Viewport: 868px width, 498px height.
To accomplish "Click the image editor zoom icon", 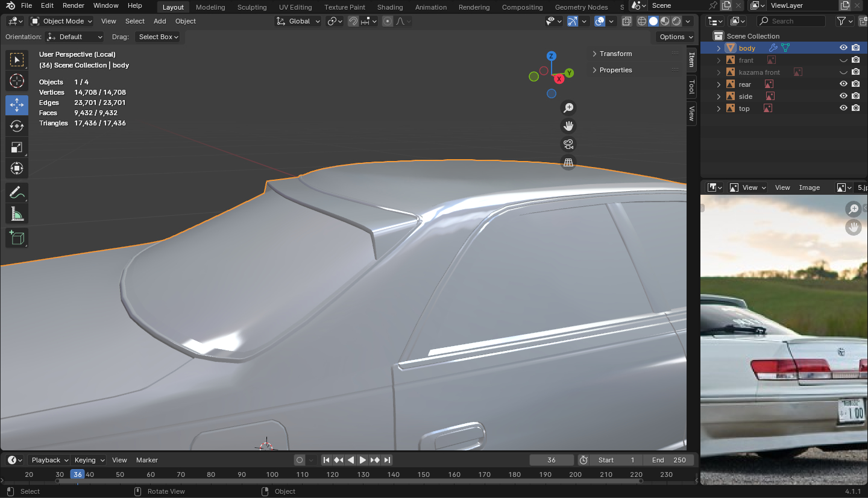I will (854, 209).
